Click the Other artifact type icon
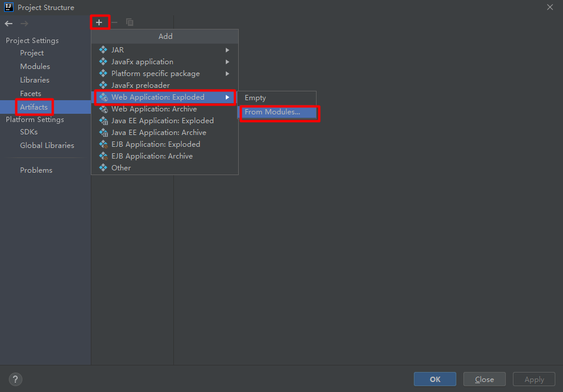 [x=103, y=167]
